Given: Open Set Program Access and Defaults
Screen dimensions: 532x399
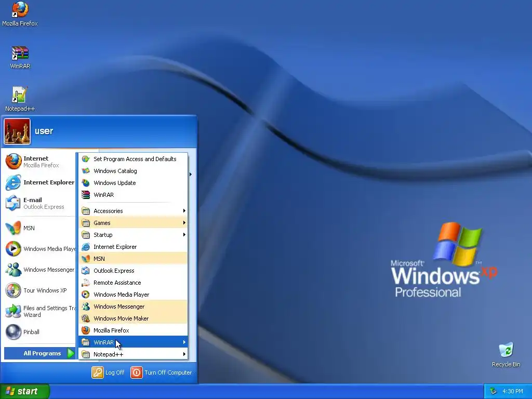Looking at the screenshot, I should point(133,159).
